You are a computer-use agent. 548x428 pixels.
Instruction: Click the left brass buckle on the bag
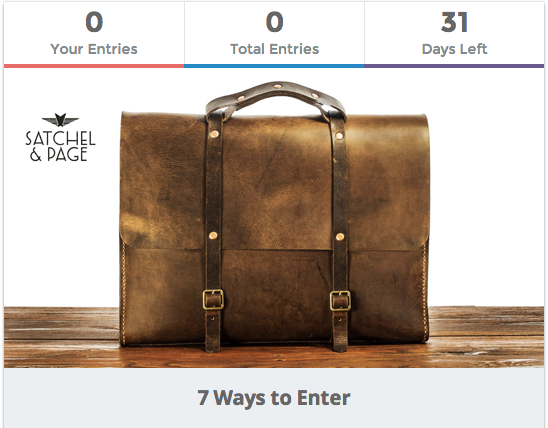click(x=213, y=299)
